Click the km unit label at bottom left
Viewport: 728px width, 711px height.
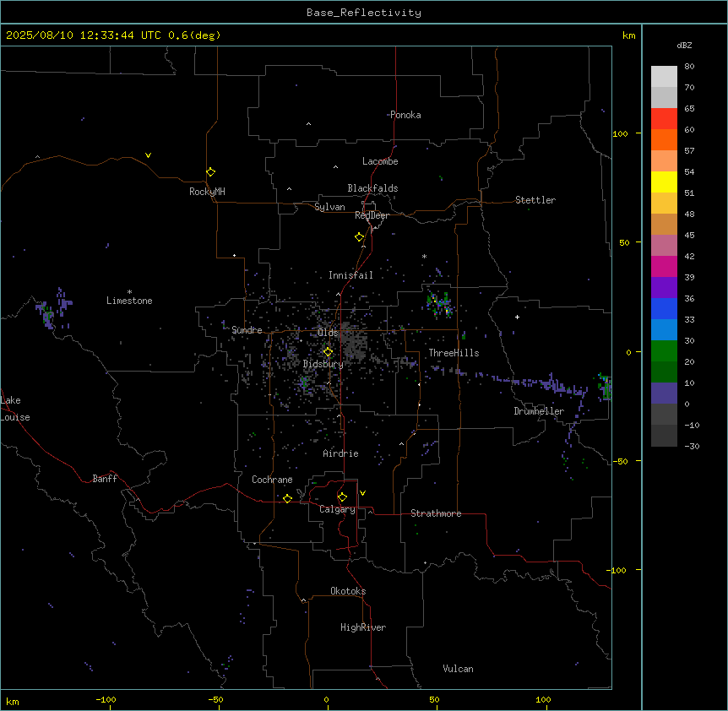[x=13, y=702]
